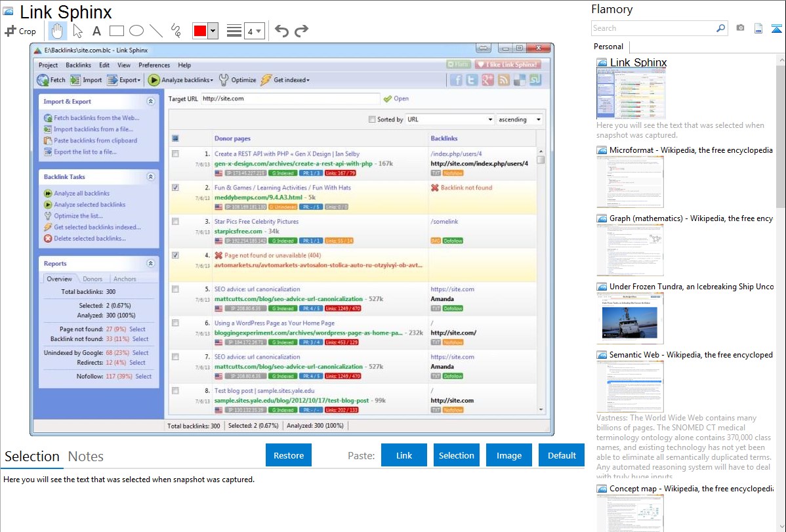Open the ascending sort order dropdown
Image resolution: width=786 pixels, height=532 pixels.
[520, 119]
